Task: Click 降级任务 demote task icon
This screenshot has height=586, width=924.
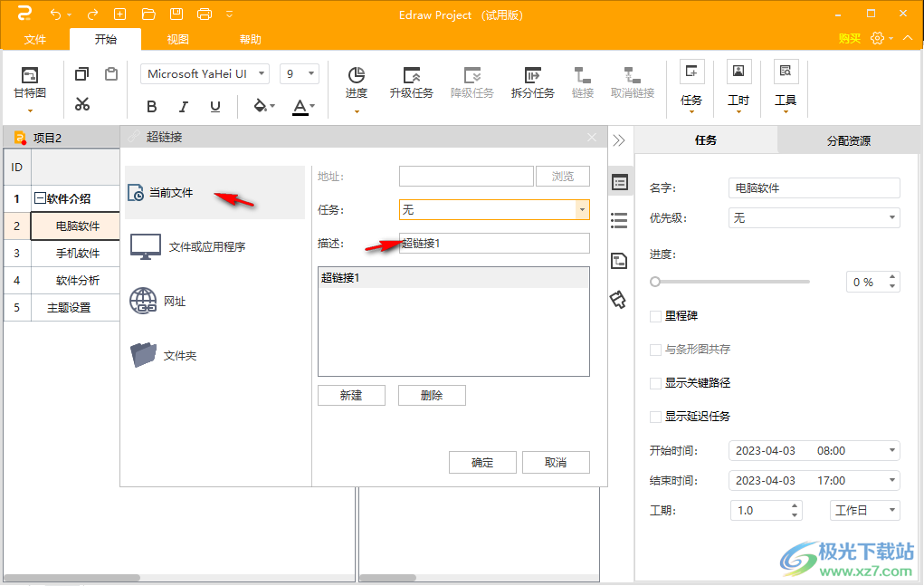Action: coord(472,82)
